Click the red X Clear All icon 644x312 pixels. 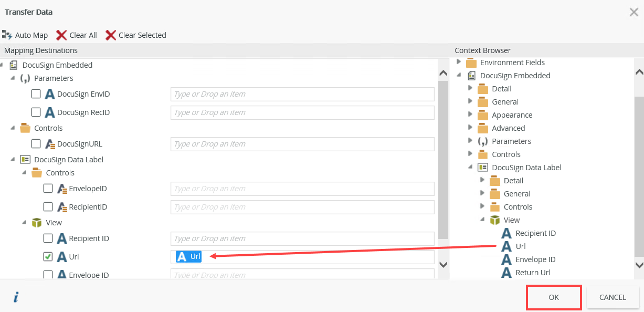61,35
